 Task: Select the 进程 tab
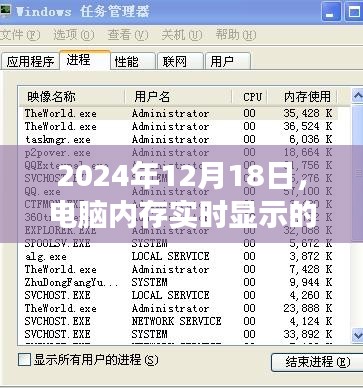(x=85, y=60)
